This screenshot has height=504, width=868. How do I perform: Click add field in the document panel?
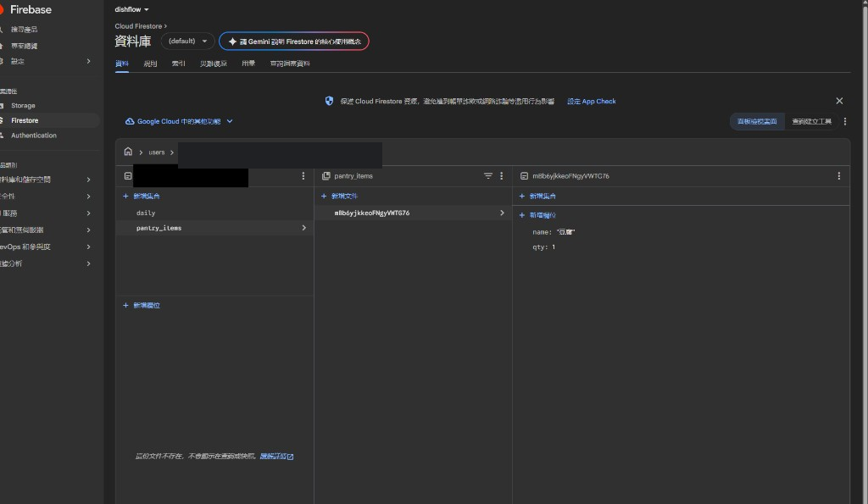(537, 215)
